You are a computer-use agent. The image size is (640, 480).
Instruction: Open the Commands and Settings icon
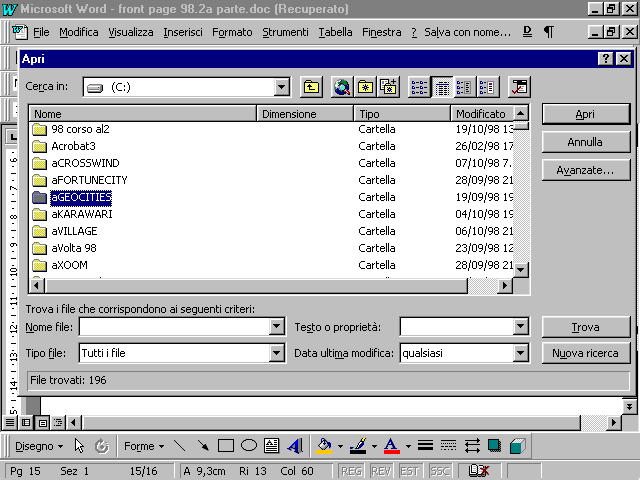pyautogui.click(x=519, y=87)
